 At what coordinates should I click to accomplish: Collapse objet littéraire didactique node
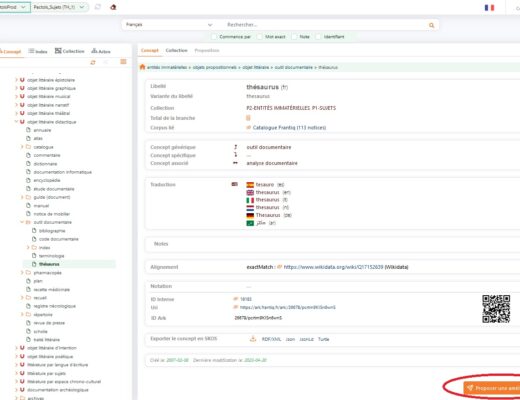[16, 122]
